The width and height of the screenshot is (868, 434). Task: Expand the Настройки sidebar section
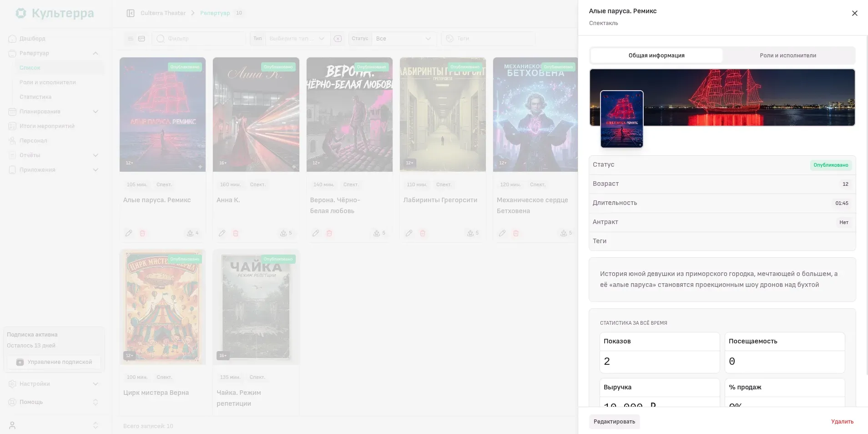click(96, 384)
